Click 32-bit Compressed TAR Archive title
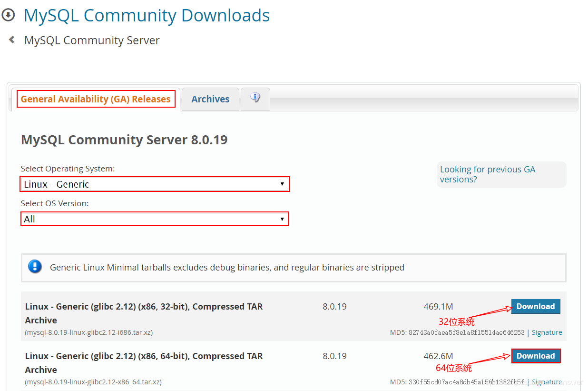Viewport: 588px width, 391px height. 144,313
